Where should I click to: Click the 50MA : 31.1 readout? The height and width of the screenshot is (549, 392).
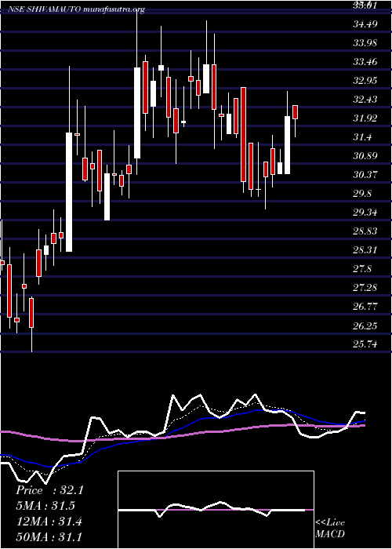coord(49,537)
